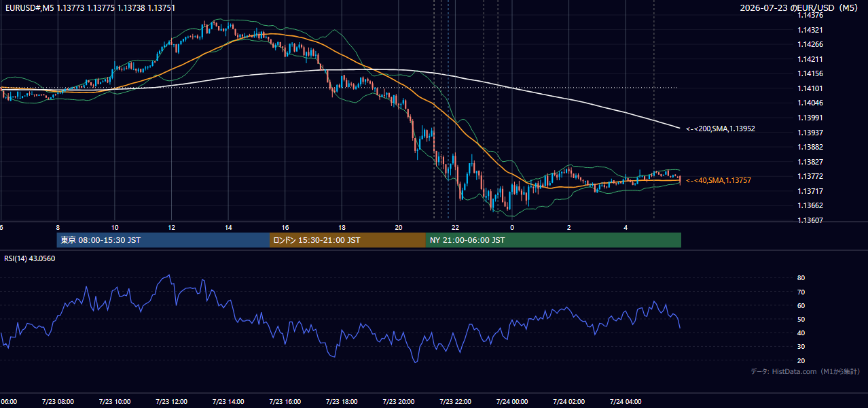Viewport: 868px width, 408px height.
Task: Click the 40 SMA 1.13757 label
Action: 719,180
